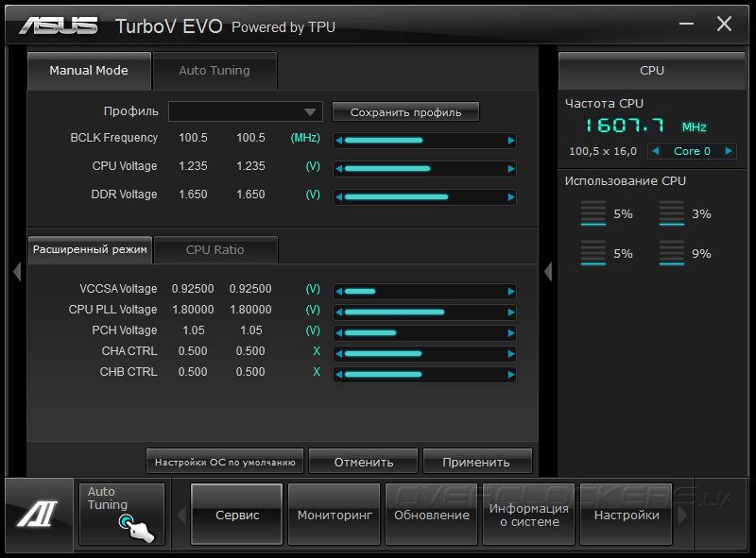Open the CPU Ratio tab
This screenshot has width=756, height=558.
coord(215,249)
